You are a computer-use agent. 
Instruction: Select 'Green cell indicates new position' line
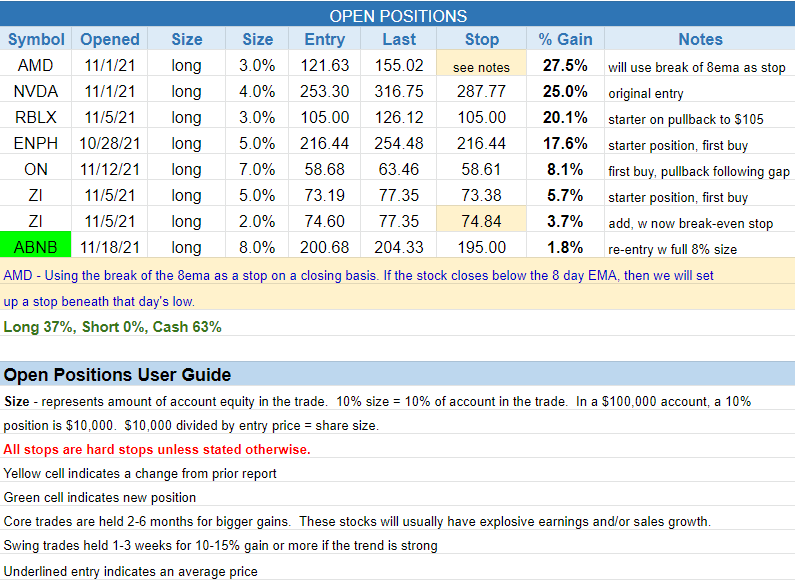(x=99, y=497)
